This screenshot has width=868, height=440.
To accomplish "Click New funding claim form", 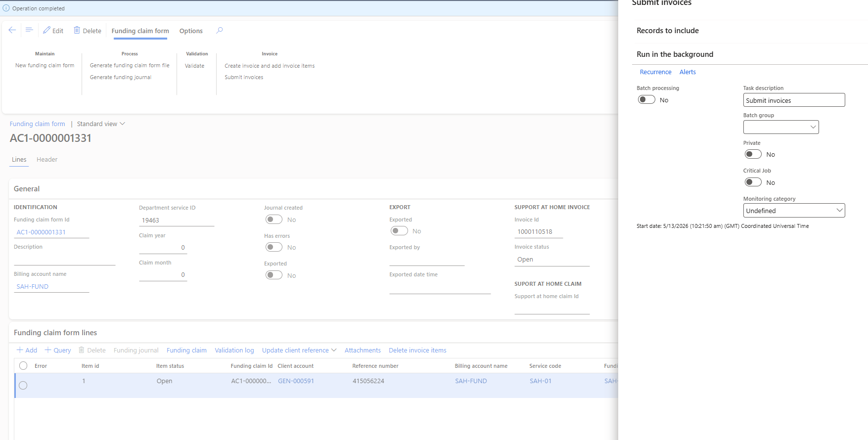I will (x=45, y=65).
